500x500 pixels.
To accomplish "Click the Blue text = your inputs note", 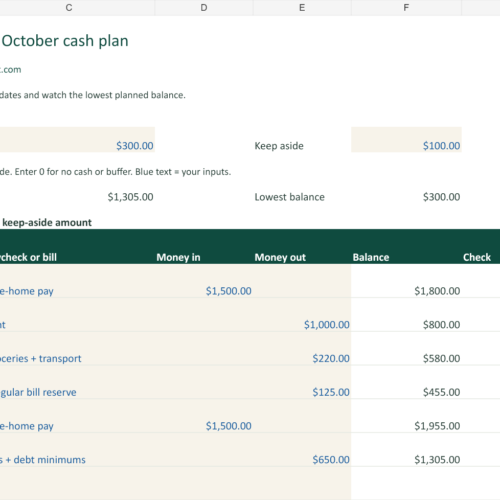I will (183, 172).
